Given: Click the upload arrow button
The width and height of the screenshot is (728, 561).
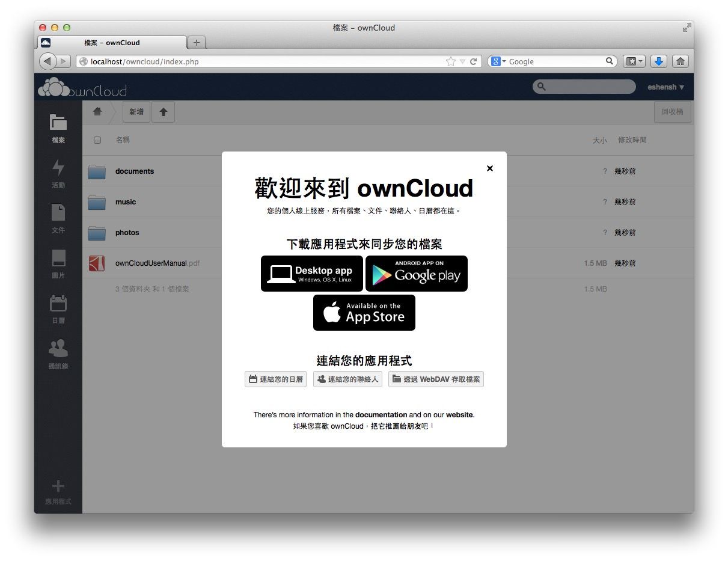Looking at the screenshot, I should click(x=163, y=112).
